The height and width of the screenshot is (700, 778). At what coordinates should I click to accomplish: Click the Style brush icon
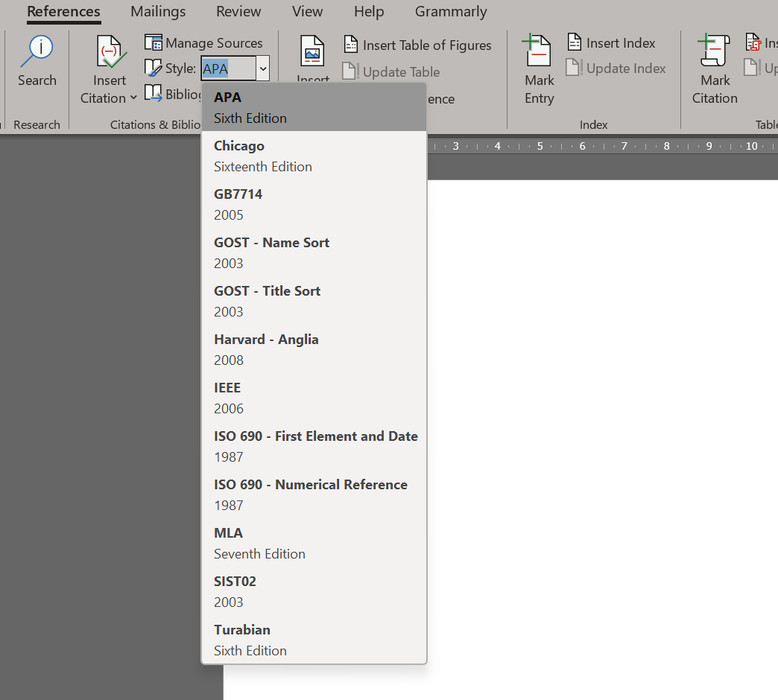(153, 68)
